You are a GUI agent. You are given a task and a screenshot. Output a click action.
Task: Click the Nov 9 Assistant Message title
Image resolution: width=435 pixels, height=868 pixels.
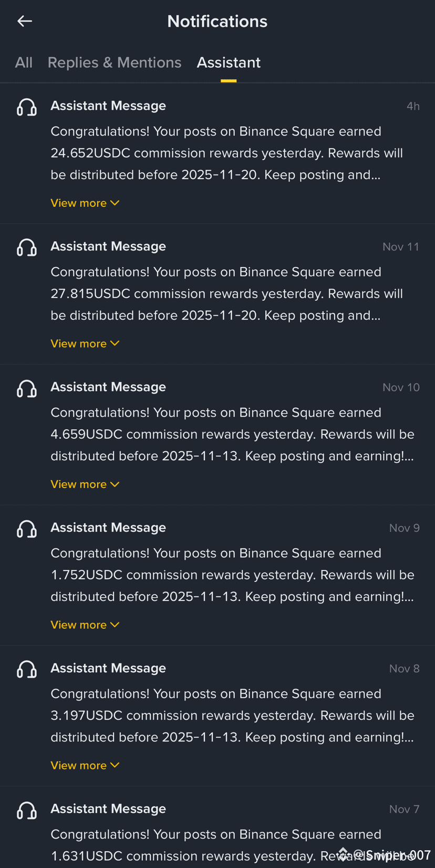[x=108, y=527]
